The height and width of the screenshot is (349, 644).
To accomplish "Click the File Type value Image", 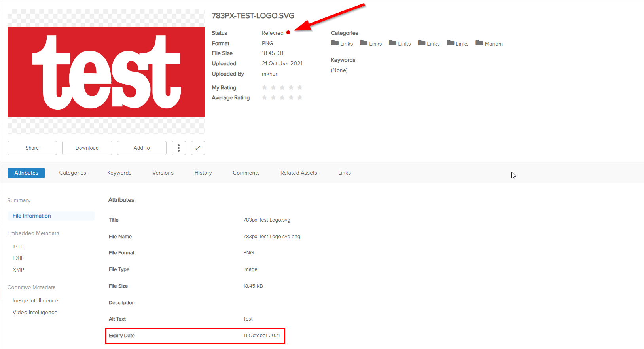I will [250, 269].
